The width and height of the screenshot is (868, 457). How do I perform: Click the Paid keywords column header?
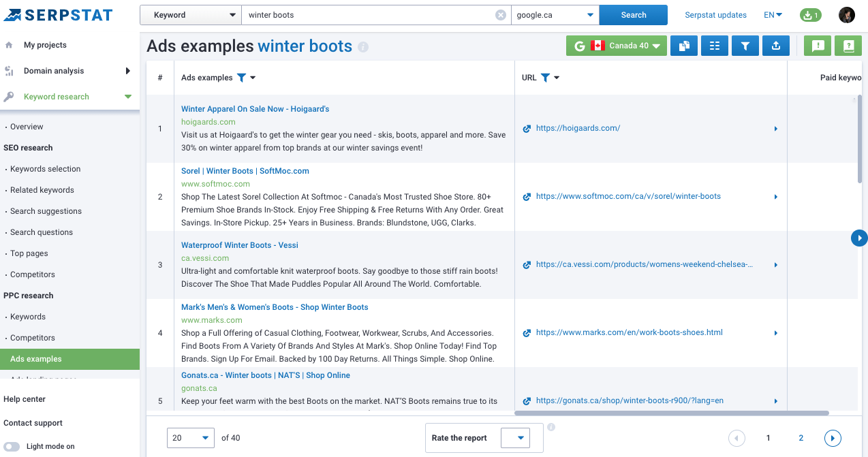point(841,78)
